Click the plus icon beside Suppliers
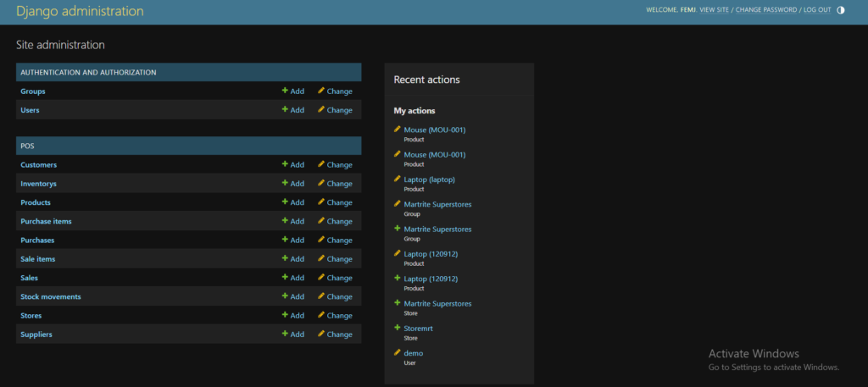 click(286, 334)
